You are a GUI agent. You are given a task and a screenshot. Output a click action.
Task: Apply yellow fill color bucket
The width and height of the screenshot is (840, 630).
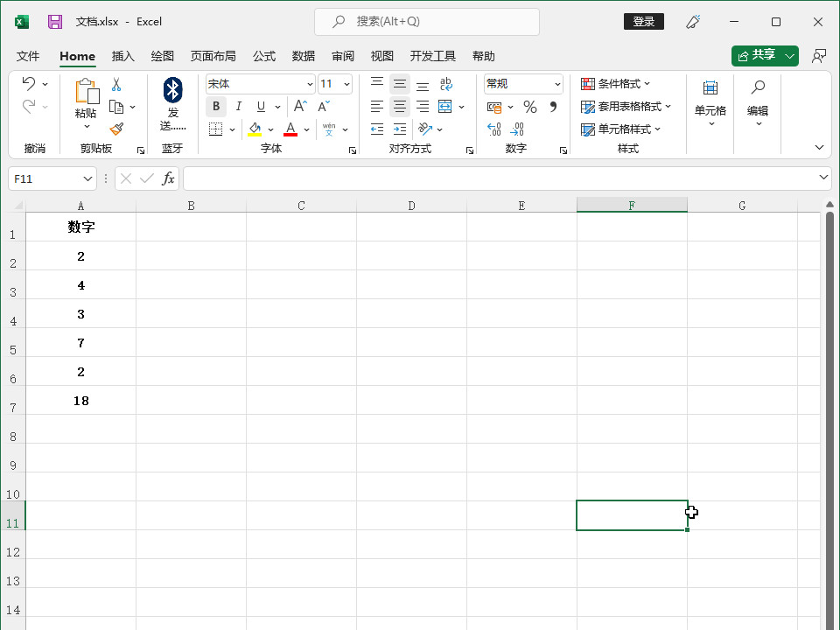coord(255,129)
